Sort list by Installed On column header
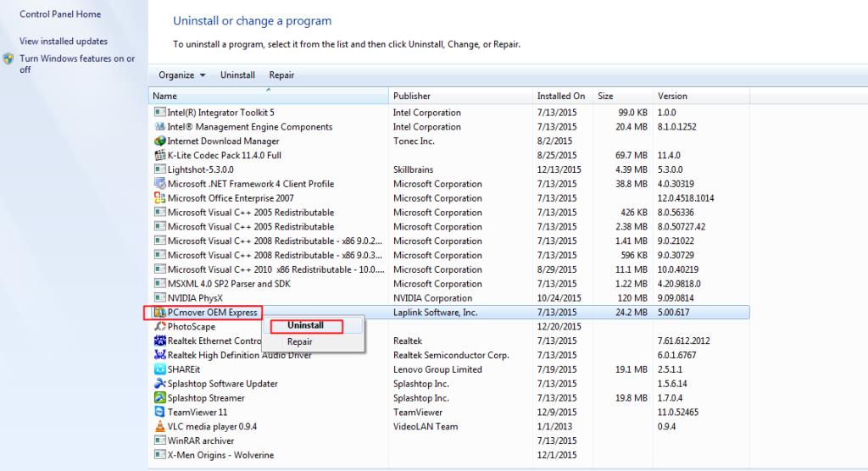The image size is (868, 471). tap(563, 96)
